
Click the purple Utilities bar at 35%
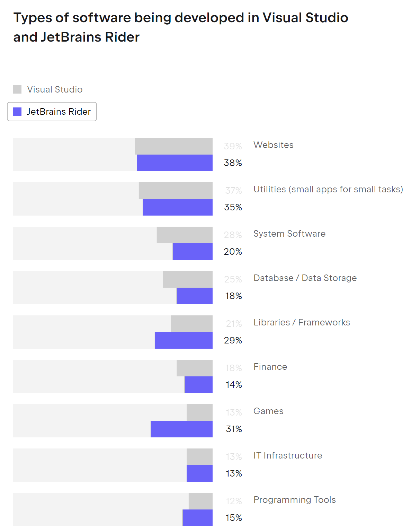pos(178,207)
